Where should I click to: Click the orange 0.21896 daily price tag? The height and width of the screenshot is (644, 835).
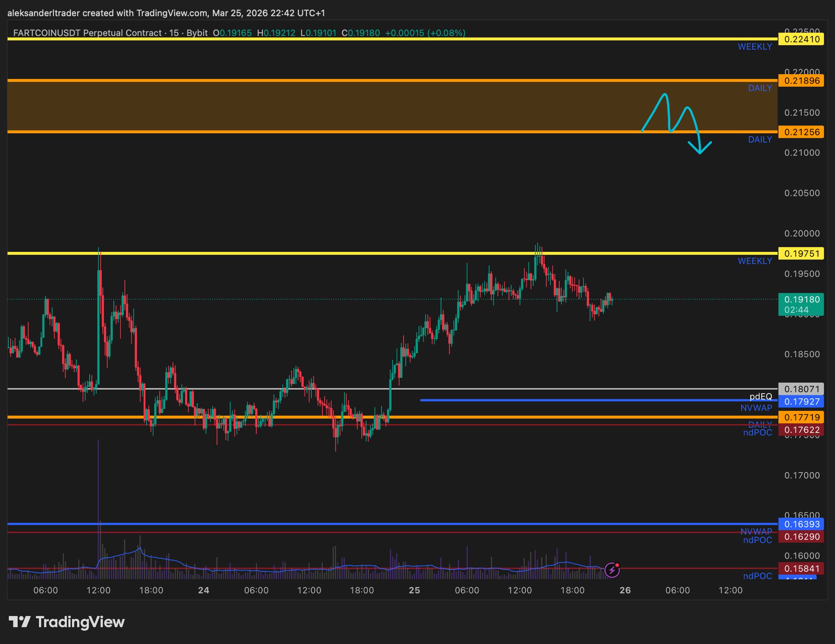(801, 81)
